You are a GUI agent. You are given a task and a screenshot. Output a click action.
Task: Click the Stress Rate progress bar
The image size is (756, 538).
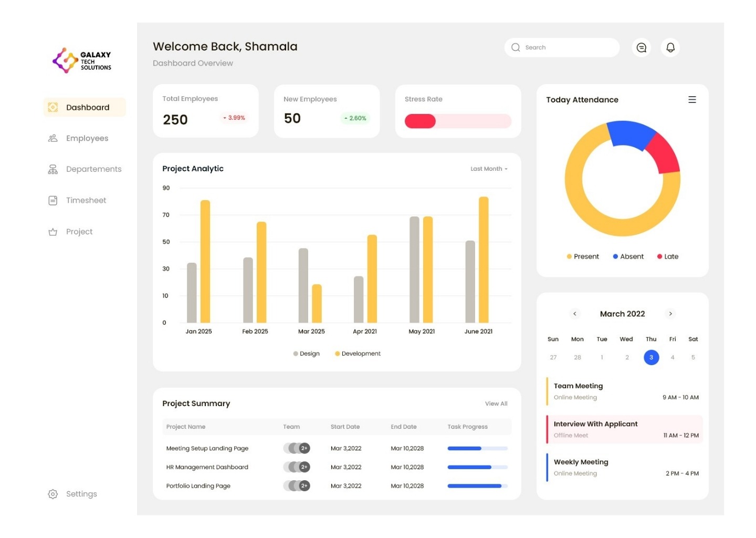pyautogui.click(x=458, y=121)
